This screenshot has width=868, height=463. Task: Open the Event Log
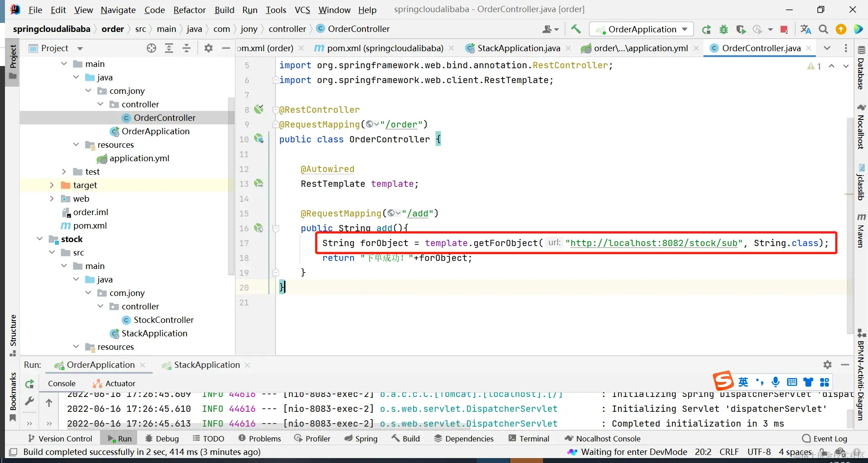pos(825,438)
